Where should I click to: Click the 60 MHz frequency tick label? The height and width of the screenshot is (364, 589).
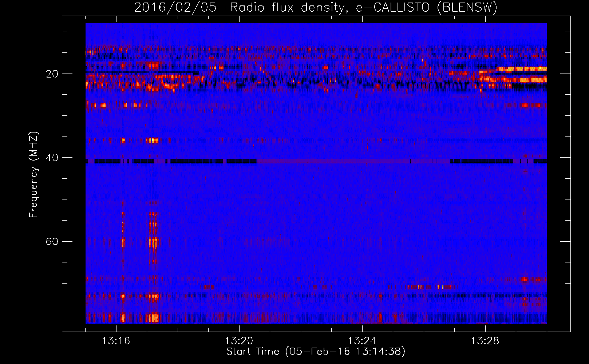52,241
